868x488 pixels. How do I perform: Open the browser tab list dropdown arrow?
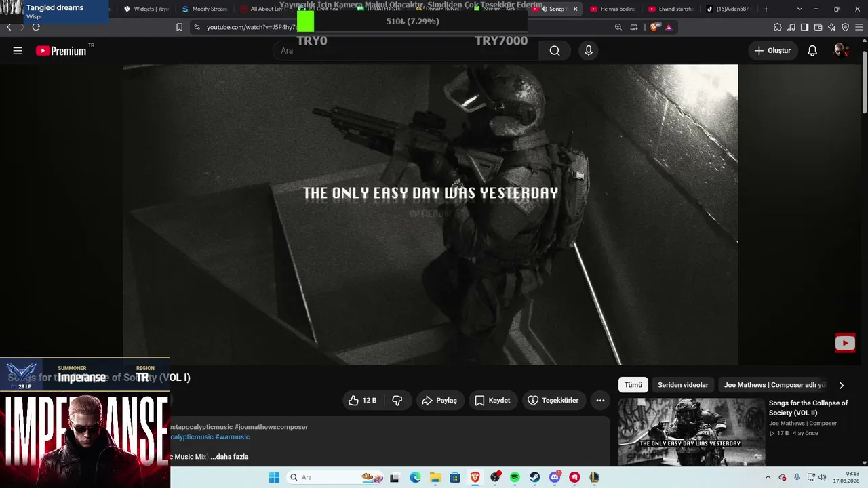[800, 9]
